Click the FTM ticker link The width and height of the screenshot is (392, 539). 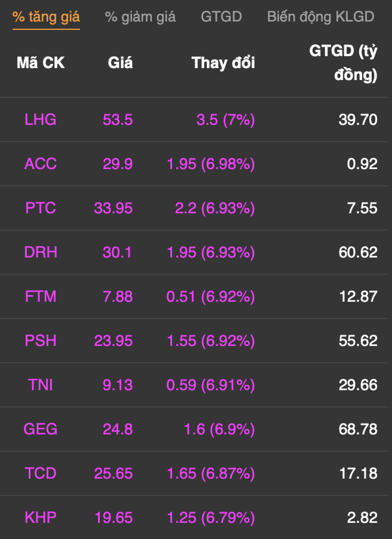coord(40,297)
